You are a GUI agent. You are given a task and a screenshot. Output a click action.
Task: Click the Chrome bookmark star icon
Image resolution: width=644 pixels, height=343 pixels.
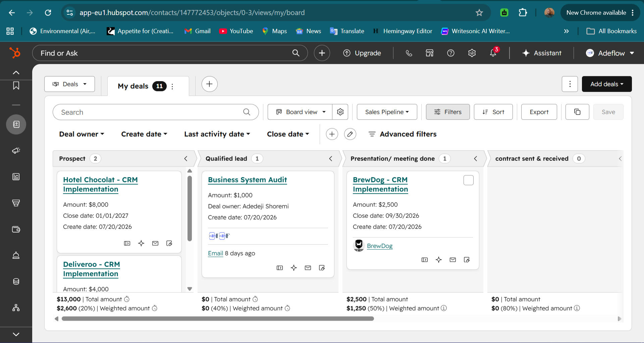(x=479, y=13)
